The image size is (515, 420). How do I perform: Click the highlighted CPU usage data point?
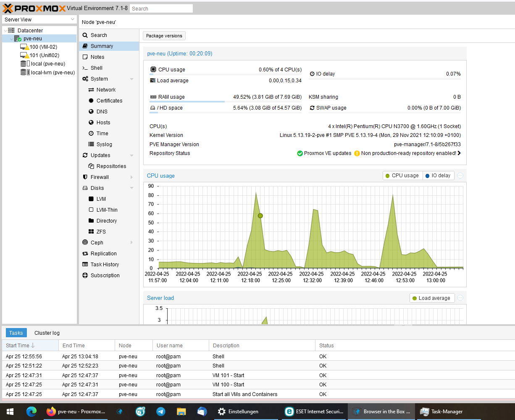pos(260,215)
